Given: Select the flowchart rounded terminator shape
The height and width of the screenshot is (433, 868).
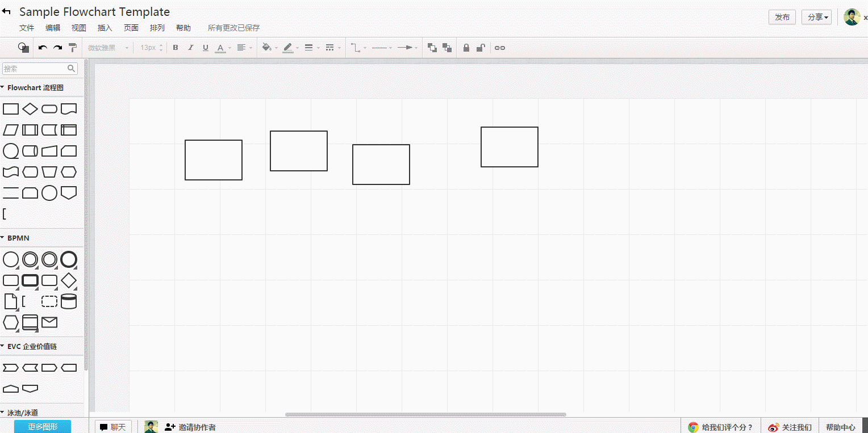Looking at the screenshot, I should pyautogui.click(x=49, y=109).
